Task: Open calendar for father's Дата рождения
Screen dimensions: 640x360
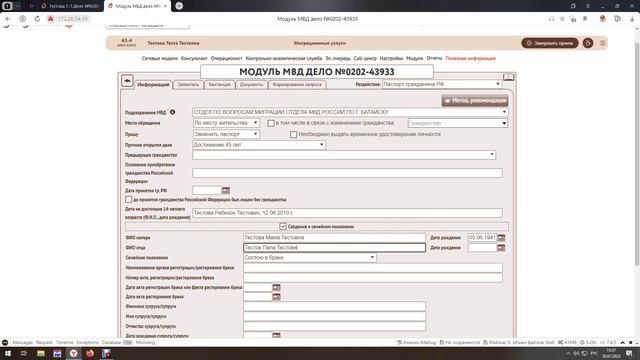Action: (x=501, y=248)
